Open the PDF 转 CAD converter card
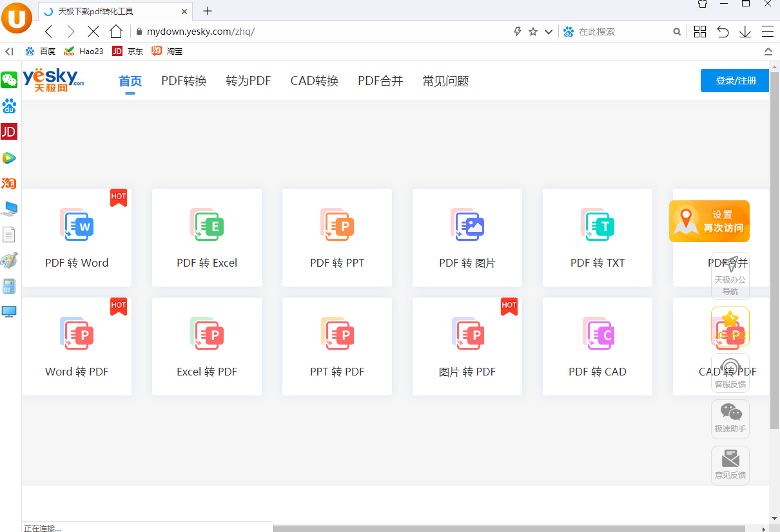Viewport: 780px width, 532px height. [x=598, y=347]
